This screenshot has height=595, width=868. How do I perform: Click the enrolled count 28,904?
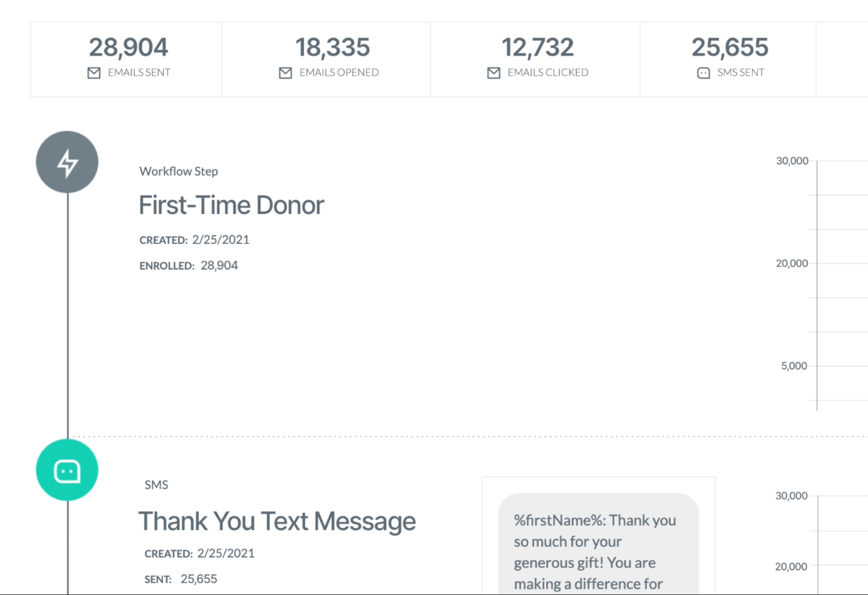[219, 265]
